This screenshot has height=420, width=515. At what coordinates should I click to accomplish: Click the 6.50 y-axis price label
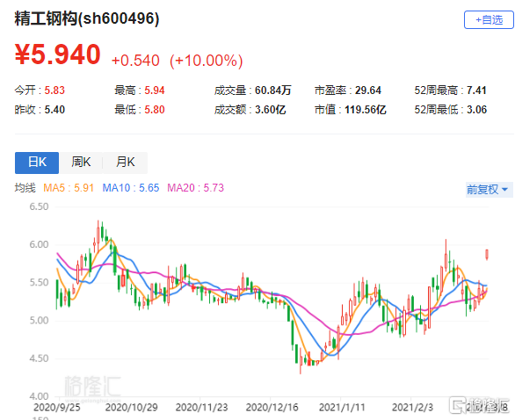(x=39, y=206)
